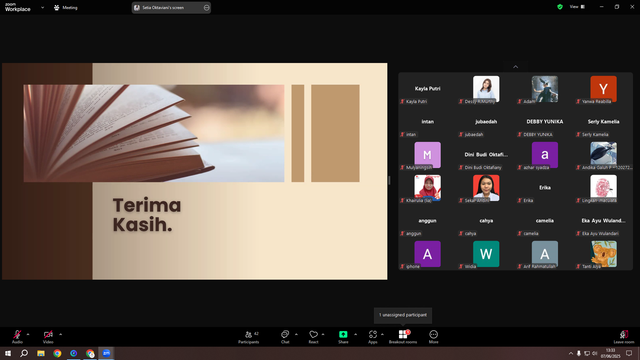
Task: Expand reaction options arrow
Action: 323,334
